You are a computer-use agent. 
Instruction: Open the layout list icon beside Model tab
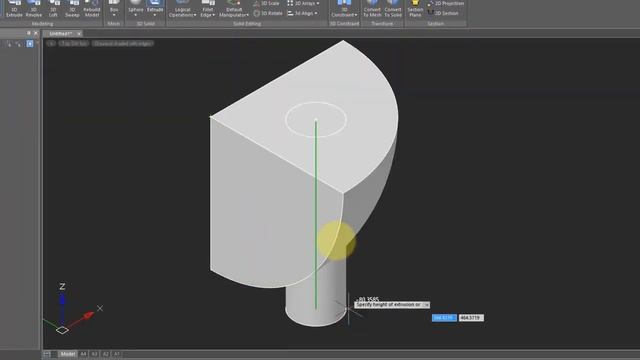[47, 354]
